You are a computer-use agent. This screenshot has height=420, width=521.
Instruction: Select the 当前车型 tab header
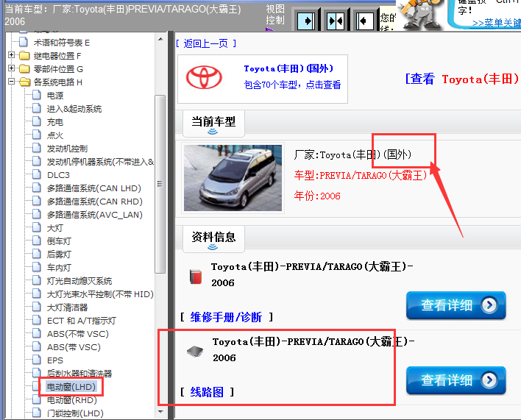(213, 124)
